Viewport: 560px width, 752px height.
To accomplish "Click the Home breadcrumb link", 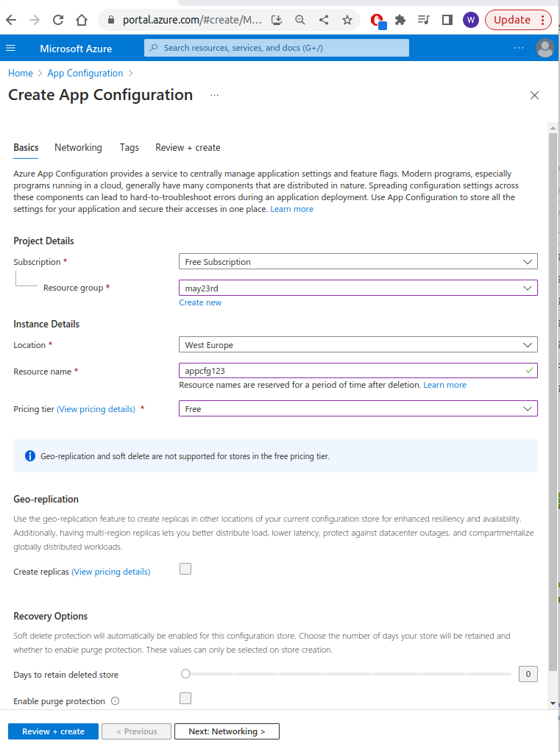I will tap(21, 74).
